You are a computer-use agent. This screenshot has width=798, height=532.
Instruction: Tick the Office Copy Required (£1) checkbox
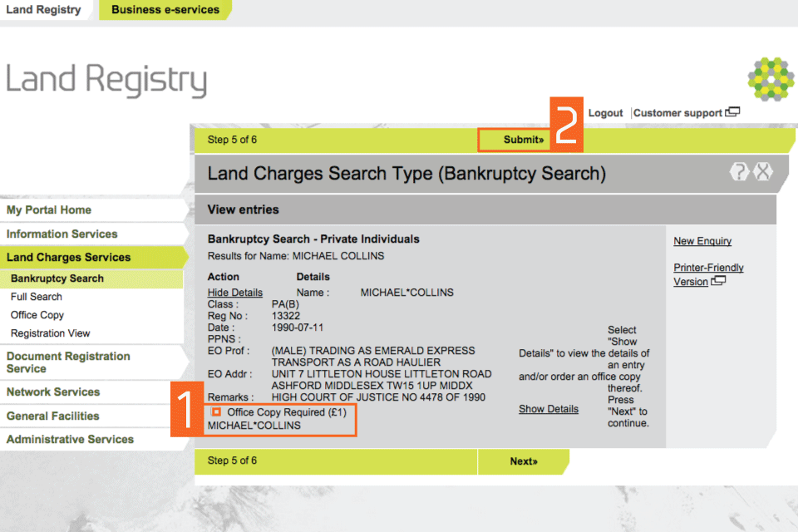coord(216,411)
